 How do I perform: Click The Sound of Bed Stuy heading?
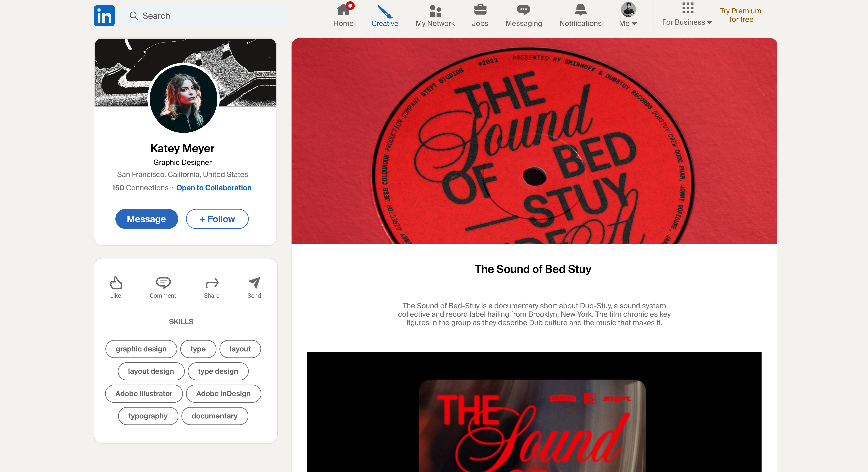tap(533, 269)
